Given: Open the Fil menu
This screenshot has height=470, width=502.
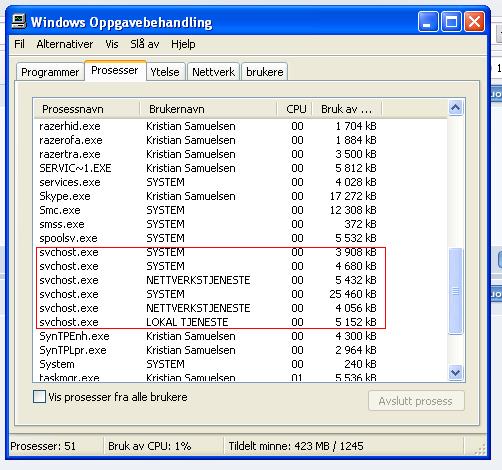Looking at the screenshot, I should pyautogui.click(x=19, y=44).
